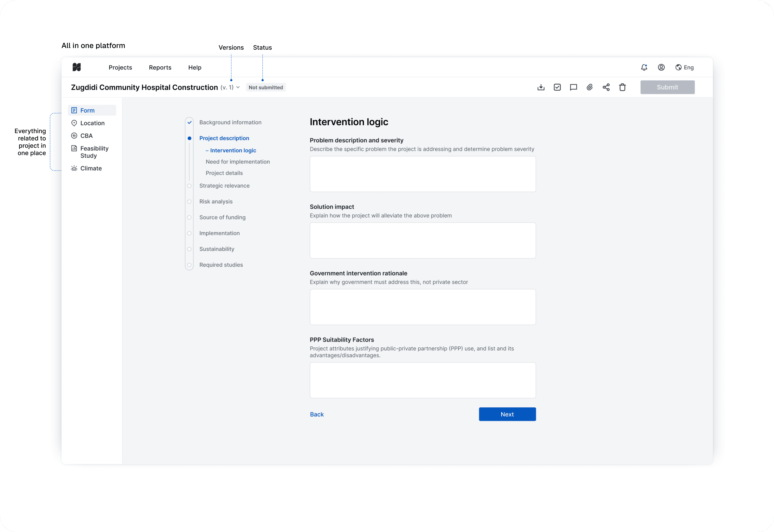Click the Intervention logic heading

coord(349,122)
